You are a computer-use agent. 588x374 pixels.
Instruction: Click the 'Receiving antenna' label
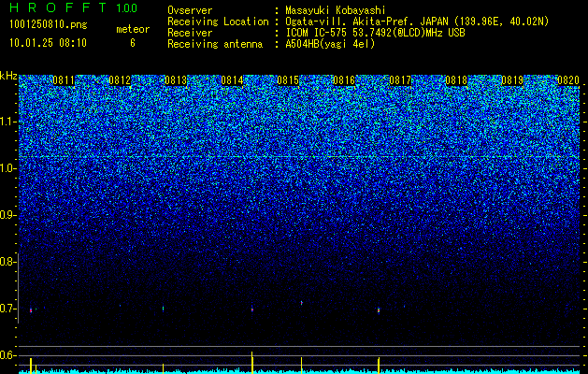(x=215, y=44)
